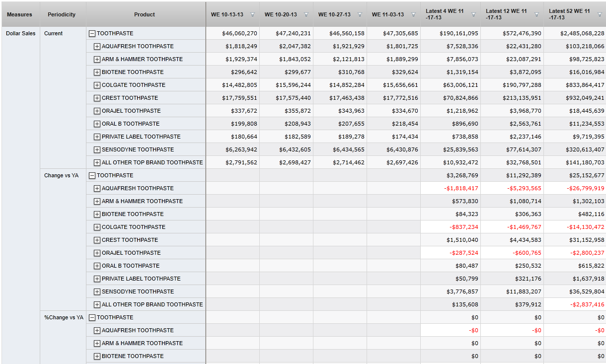The image size is (606, 364).
Task: Expand SENSODYNE TOOTHPASTE under Current
Action: click(97, 150)
